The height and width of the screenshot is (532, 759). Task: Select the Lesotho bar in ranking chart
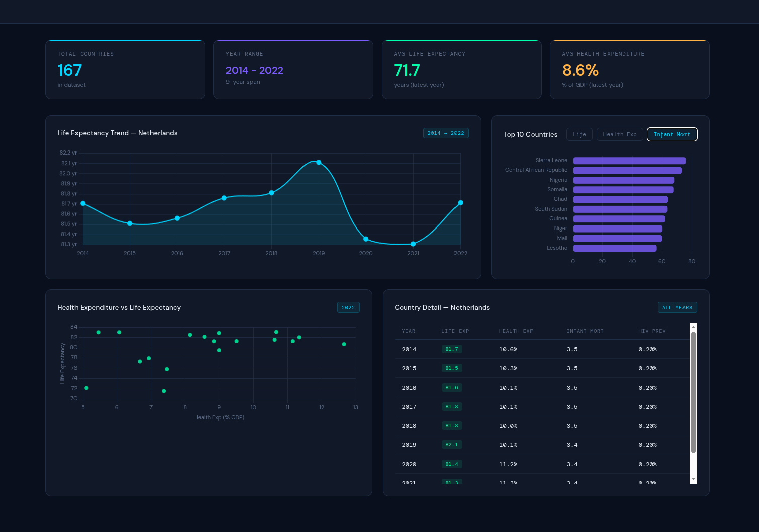coord(615,248)
